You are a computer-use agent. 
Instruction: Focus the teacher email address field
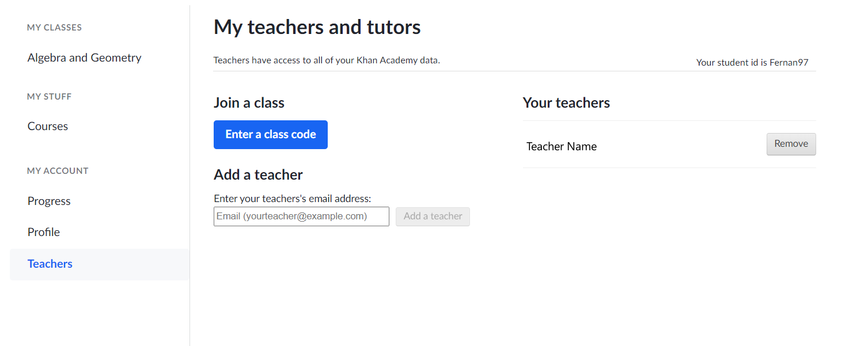[x=301, y=216]
